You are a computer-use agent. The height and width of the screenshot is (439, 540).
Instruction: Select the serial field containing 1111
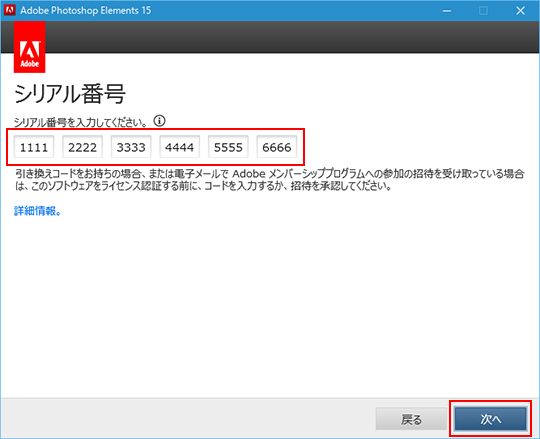click(x=34, y=147)
